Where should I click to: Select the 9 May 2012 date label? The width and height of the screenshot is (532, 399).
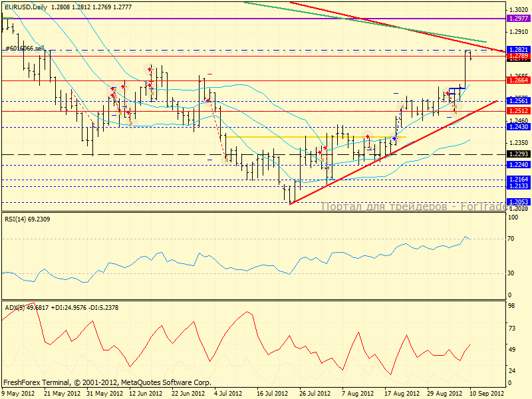19,394
